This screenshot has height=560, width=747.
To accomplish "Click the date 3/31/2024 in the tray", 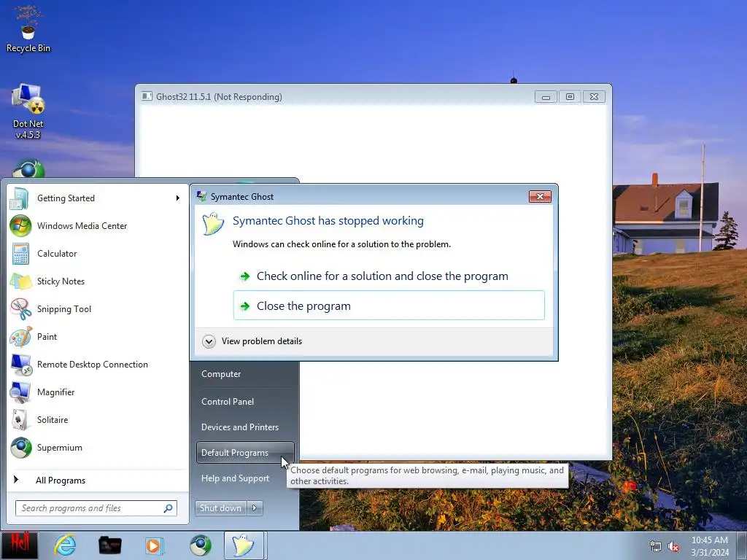I will [x=710, y=553].
